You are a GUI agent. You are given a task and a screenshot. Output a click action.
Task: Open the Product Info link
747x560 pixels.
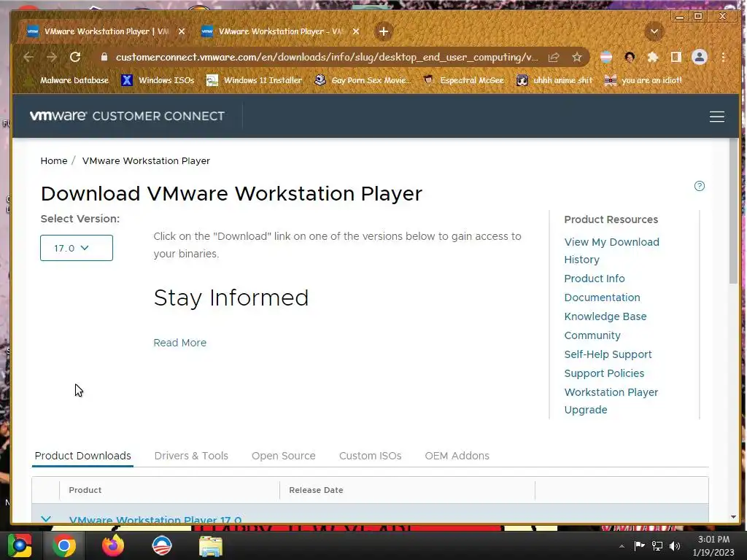click(x=594, y=279)
